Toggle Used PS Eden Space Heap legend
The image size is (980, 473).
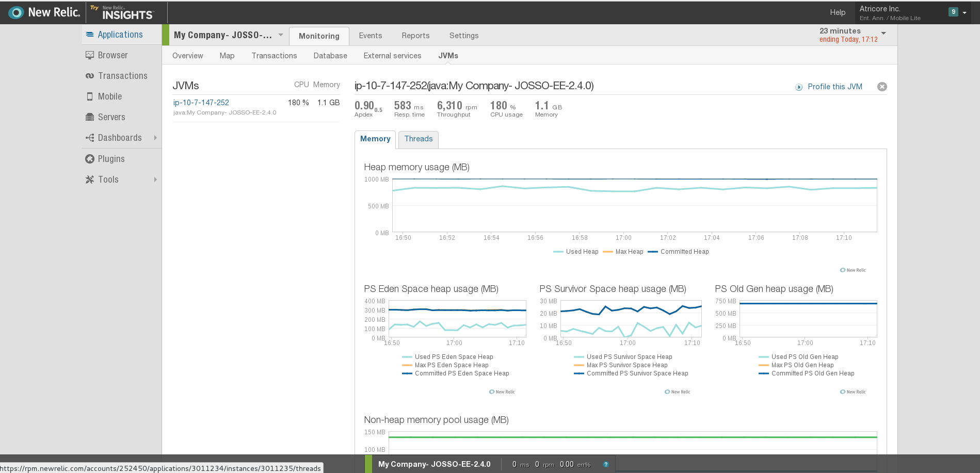[447, 357]
